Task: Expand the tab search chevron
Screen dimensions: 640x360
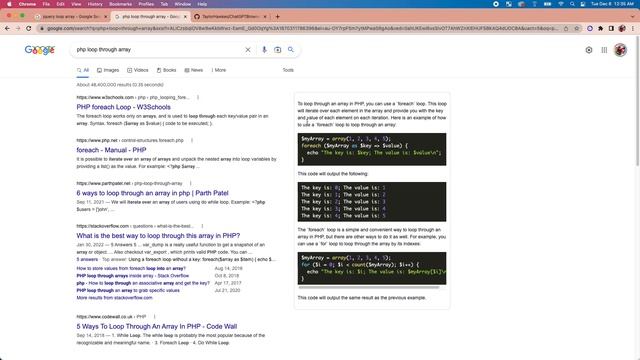Action: 633,16
